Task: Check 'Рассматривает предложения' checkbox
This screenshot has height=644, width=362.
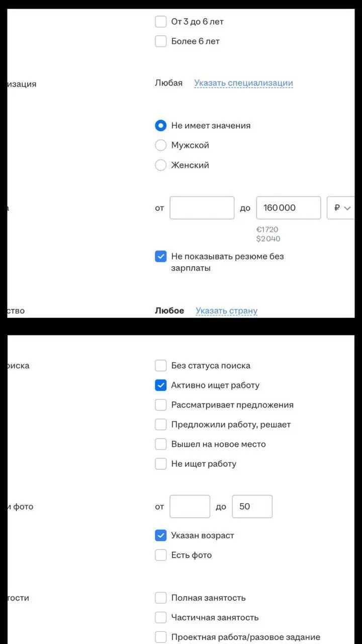Action: [161, 405]
